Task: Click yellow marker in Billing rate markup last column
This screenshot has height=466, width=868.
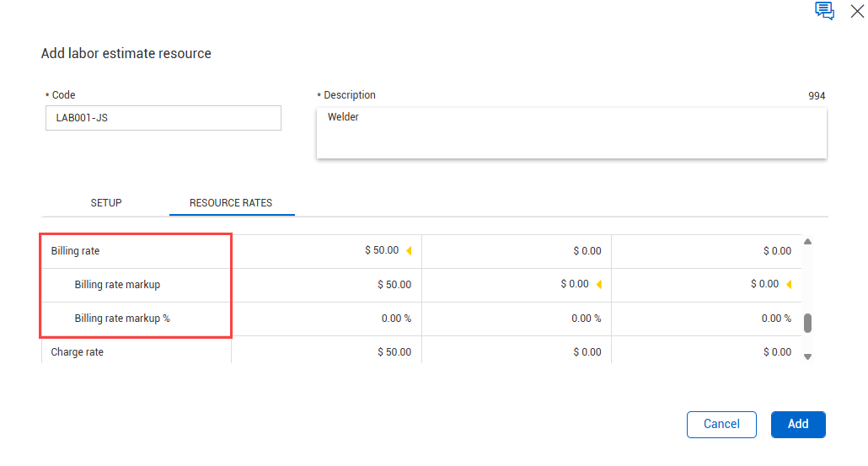Action: point(789,284)
